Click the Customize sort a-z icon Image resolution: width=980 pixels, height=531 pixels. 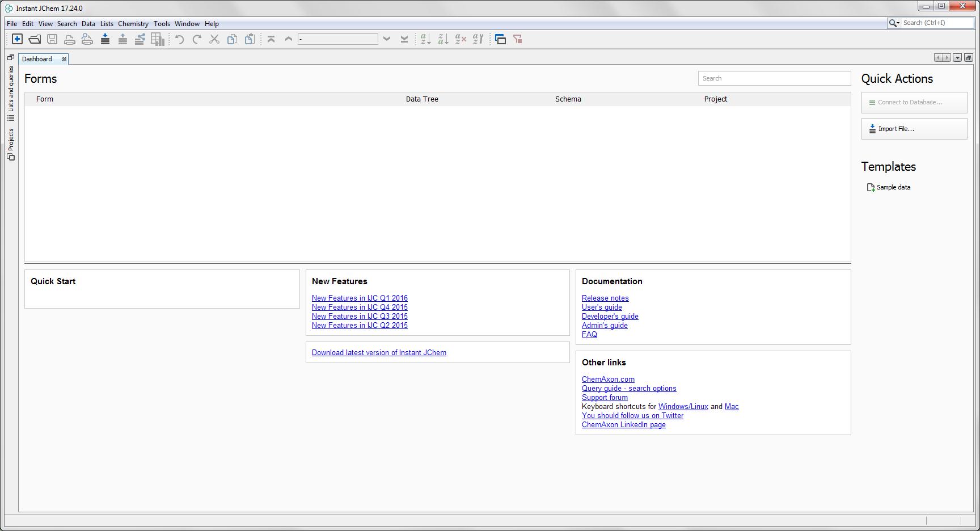(x=479, y=39)
